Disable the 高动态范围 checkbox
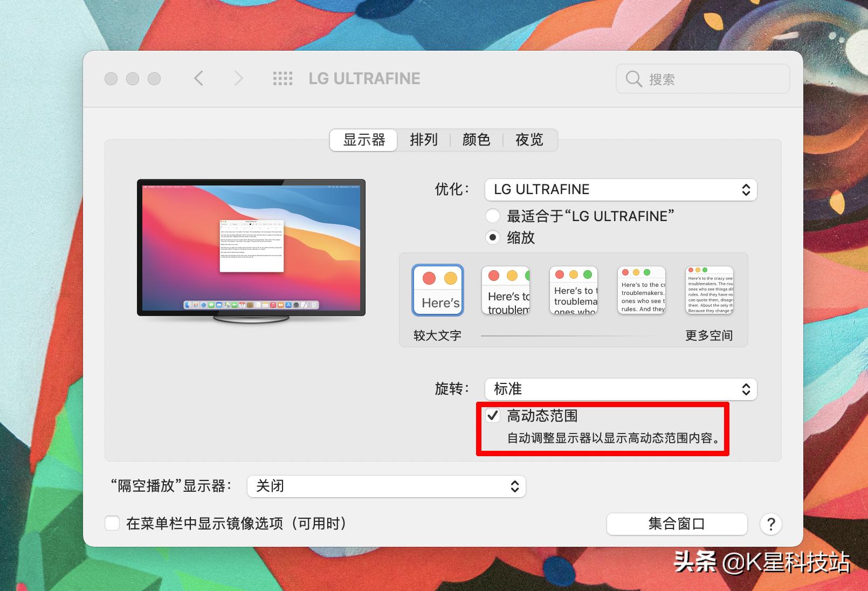Viewport: 868px width, 591px height. coord(493,416)
